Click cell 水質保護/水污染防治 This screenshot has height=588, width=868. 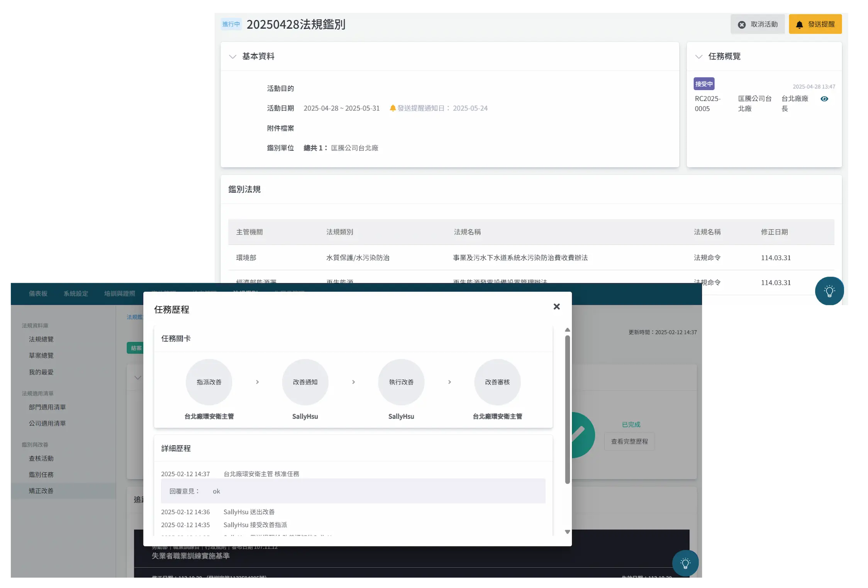tap(358, 257)
